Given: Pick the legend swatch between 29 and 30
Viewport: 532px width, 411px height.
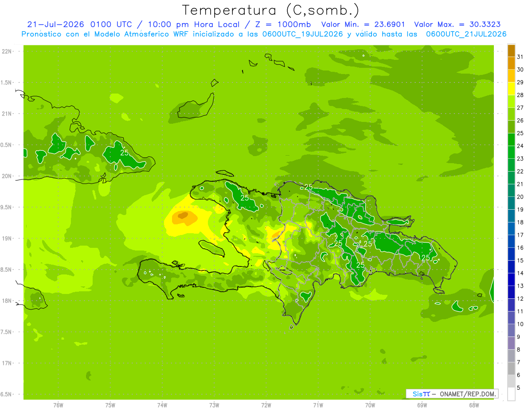Looking at the screenshot, I should point(511,76).
